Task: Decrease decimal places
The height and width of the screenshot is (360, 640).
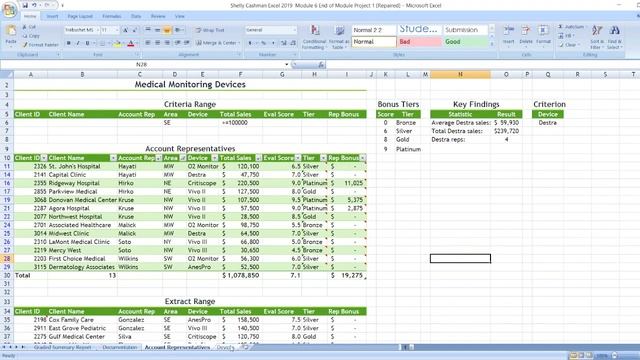Action: [293, 43]
